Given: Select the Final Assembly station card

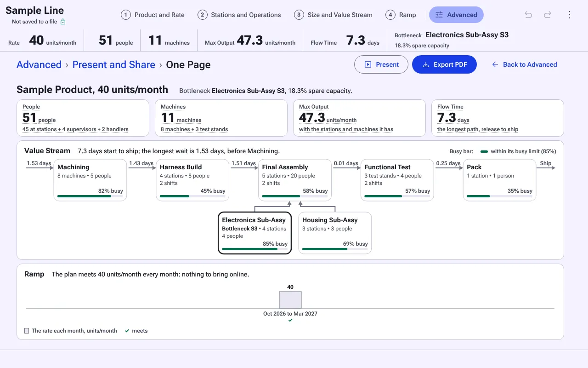Looking at the screenshot, I should 295,180.
